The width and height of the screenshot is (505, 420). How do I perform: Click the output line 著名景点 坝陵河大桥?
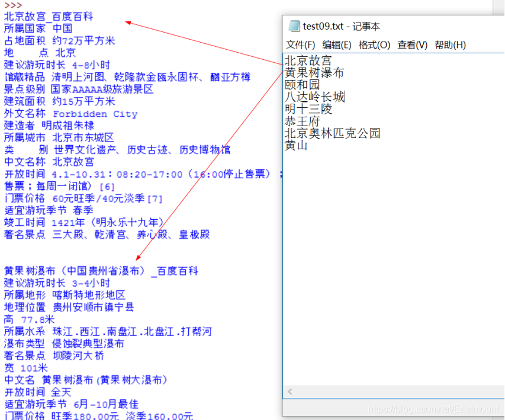click(x=54, y=356)
